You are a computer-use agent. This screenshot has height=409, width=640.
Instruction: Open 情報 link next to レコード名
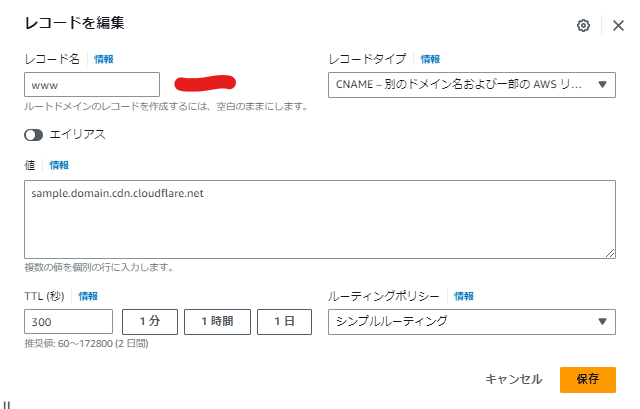point(104,59)
